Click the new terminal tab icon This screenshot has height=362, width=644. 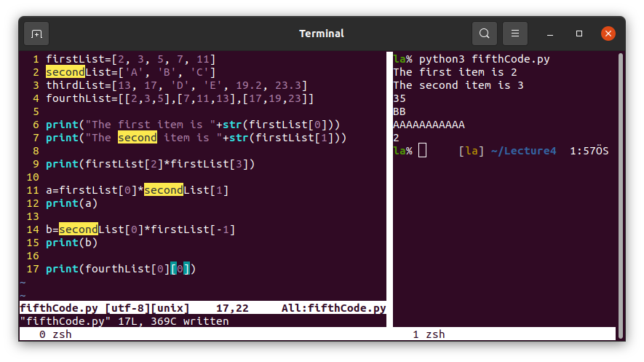36,34
